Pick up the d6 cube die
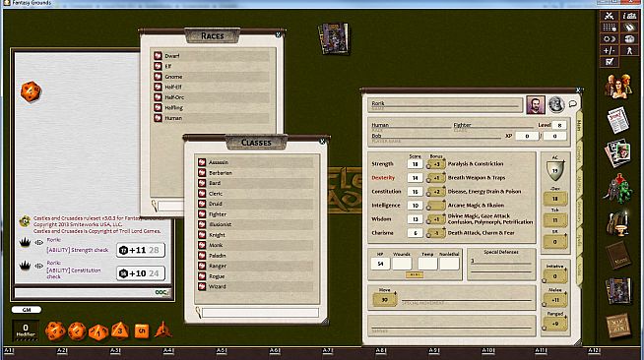This screenshot has height=360, width=644. [142, 330]
